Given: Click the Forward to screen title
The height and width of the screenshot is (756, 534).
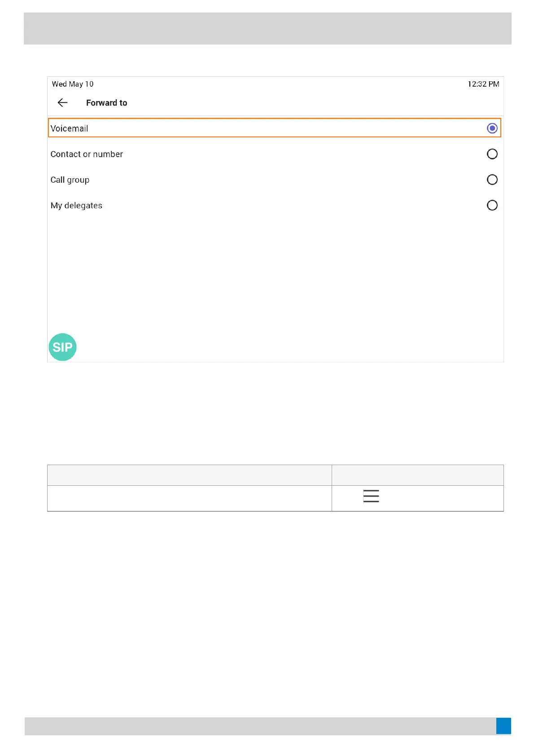Looking at the screenshot, I should tap(106, 103).
